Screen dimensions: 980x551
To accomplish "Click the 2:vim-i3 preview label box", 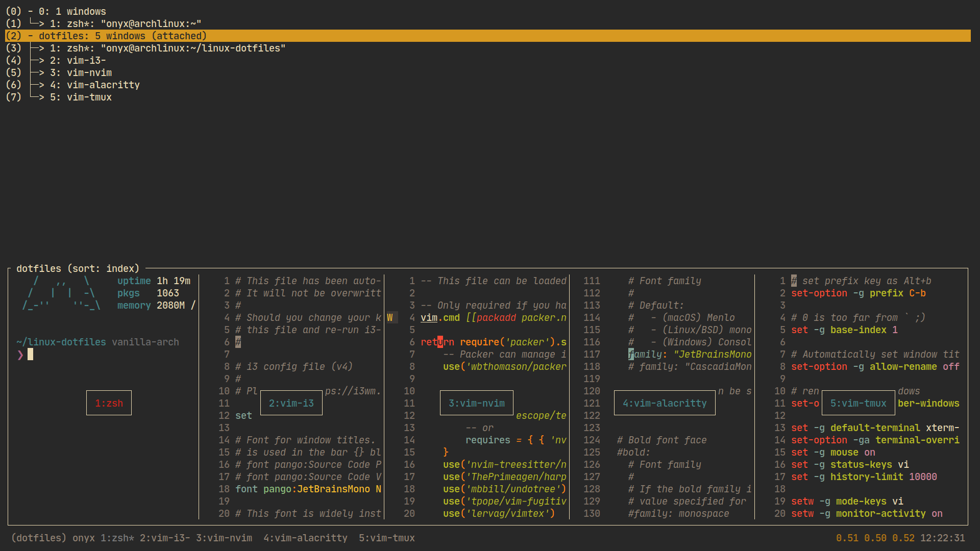I will [291, 403].
